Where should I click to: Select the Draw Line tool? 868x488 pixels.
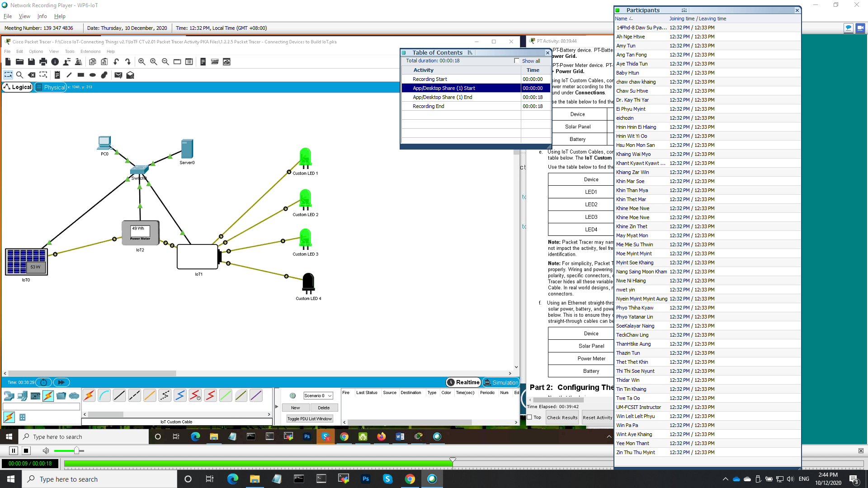pos(69,75)
